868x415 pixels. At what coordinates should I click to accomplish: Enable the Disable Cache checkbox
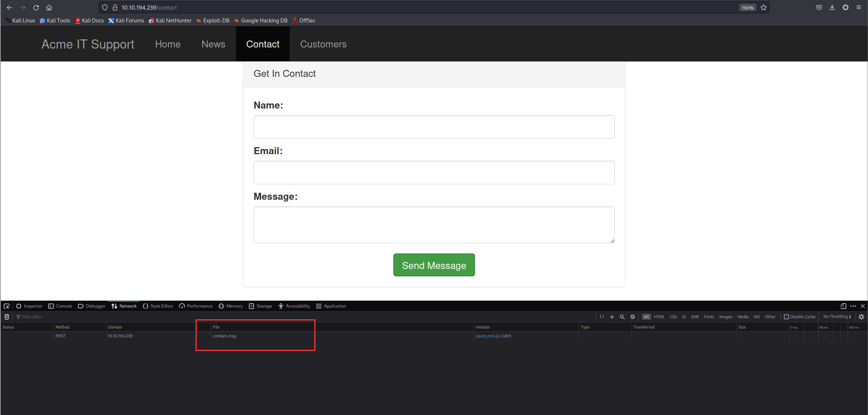(x=786, y=317)
